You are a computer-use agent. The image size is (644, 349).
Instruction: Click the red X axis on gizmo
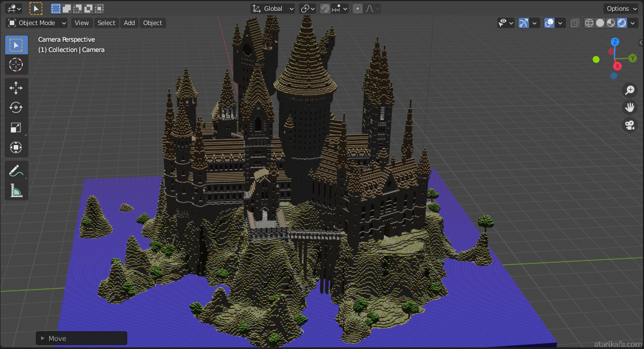617,66
